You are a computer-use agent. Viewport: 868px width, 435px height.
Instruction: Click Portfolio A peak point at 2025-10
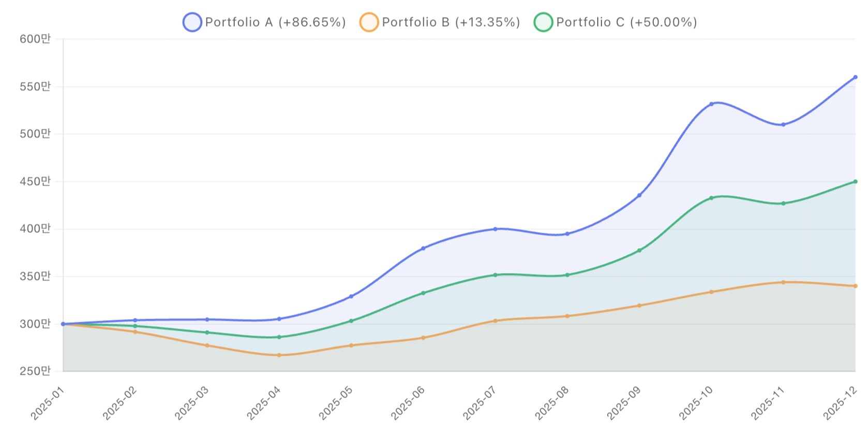tap(711, 104)
